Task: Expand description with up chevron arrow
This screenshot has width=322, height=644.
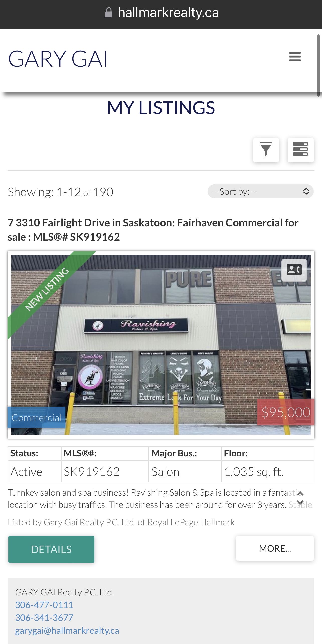Action: (x=300, y=493)
